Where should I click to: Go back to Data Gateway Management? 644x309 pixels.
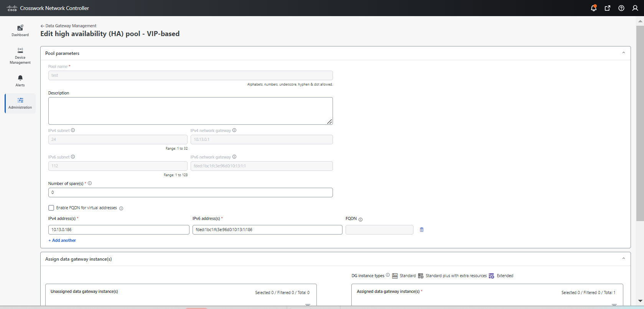[68, 26]
